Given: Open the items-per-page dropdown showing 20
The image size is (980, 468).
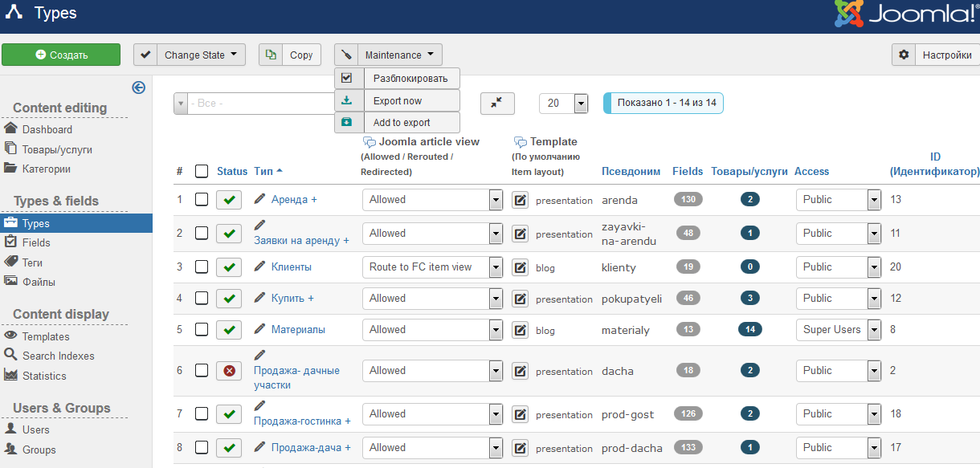Looking at the screenshot, I should tap(581, 103).
